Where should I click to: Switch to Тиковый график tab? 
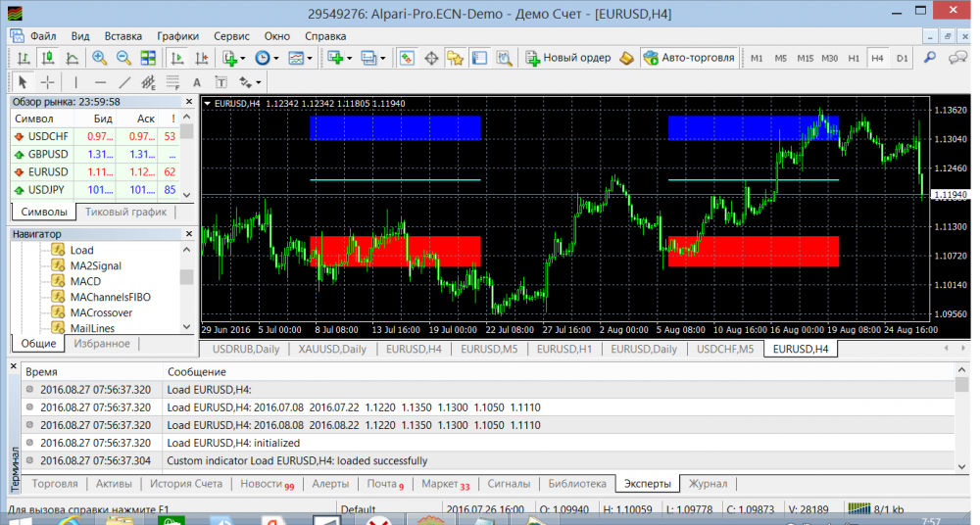(x=125, y=212)
